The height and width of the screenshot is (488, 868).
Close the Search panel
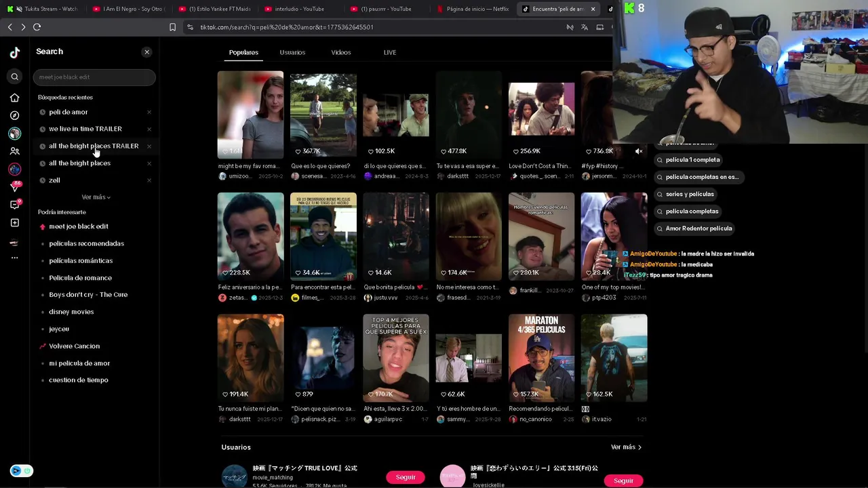pos(146,52)
